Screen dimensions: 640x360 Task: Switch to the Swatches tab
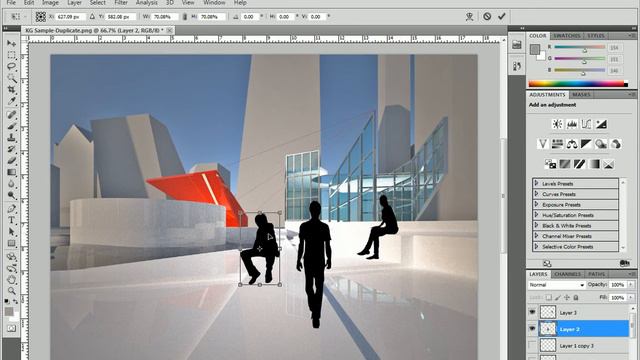coord(567,36)
